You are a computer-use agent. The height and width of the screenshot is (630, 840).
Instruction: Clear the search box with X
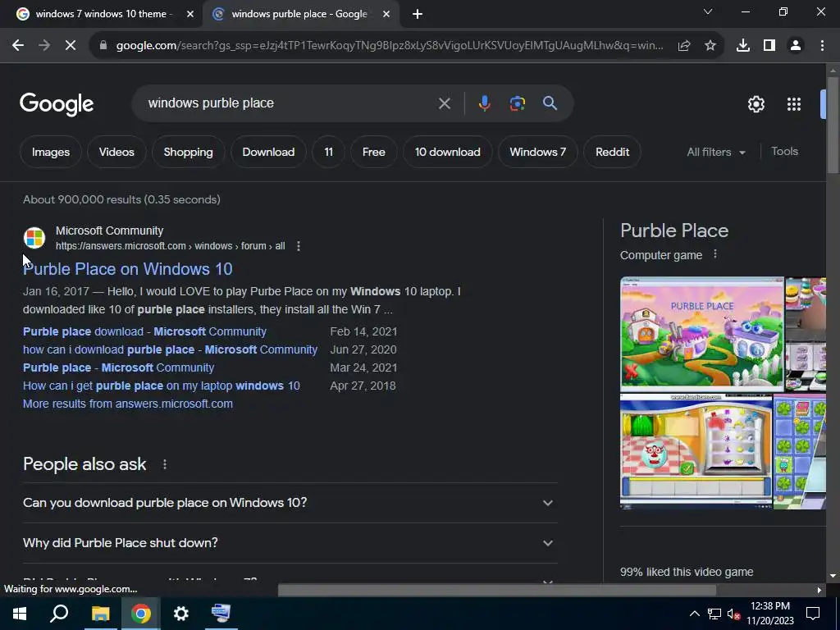(444, 103)
